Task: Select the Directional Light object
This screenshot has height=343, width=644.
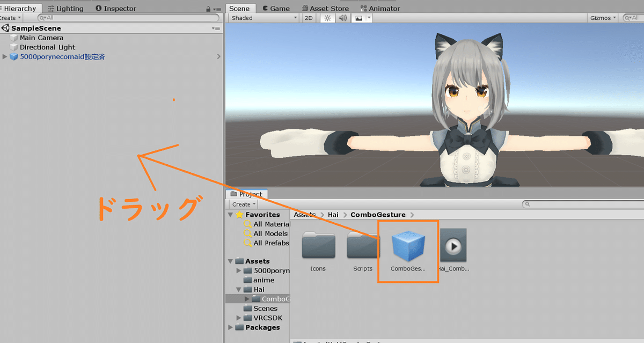Action: tap(47, 47)
